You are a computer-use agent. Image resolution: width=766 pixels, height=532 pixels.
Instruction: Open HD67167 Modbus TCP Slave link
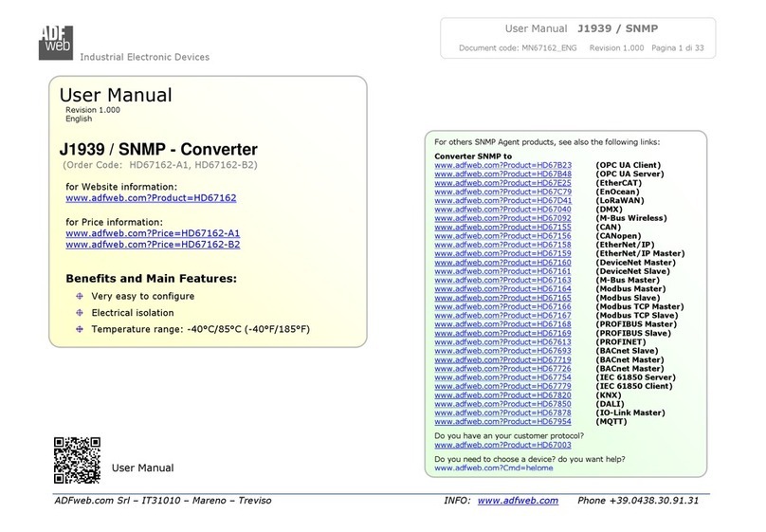point(502,315)
